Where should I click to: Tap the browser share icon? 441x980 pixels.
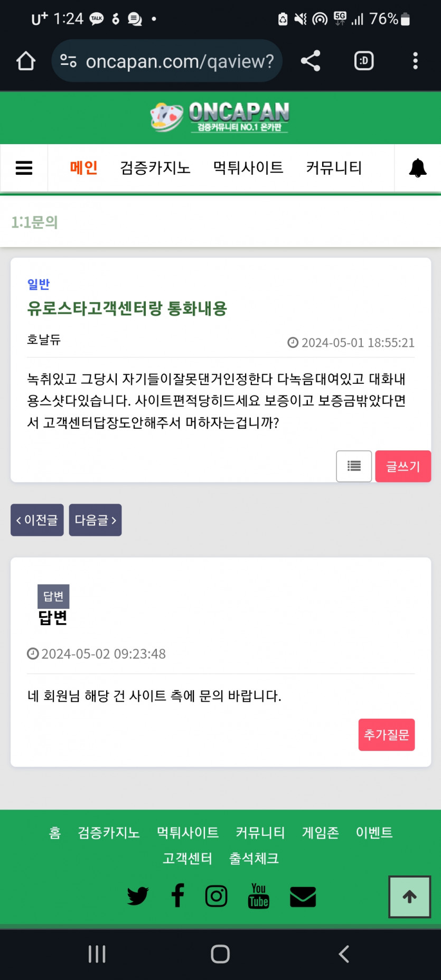(x=311, y=61)
